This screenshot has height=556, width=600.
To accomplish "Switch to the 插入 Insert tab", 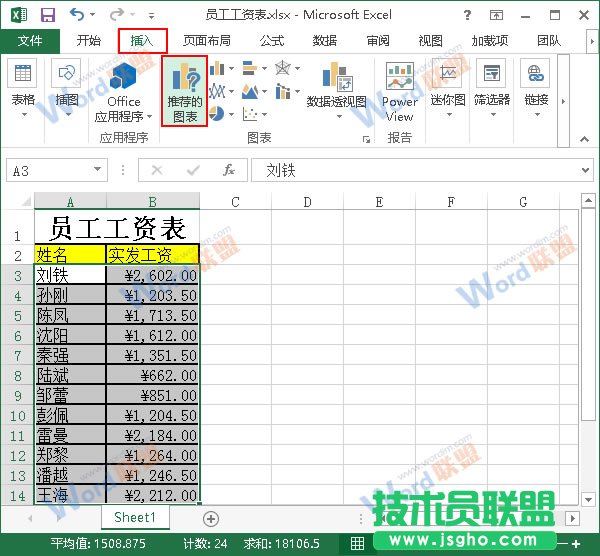I will pyautogui.click(x=142, y=41).
